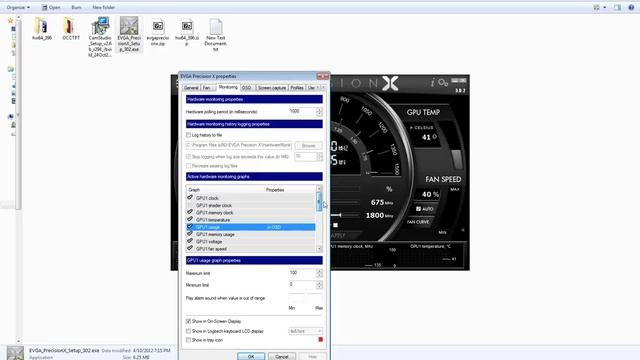Viewport: 640px width, 360px height.
Task: Toggle GPU1 temperature graph checkmark
Action: point(190,220)
